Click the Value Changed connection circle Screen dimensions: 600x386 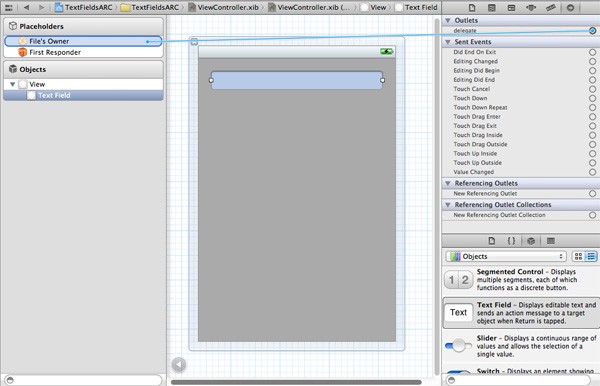tap(592, 172)
